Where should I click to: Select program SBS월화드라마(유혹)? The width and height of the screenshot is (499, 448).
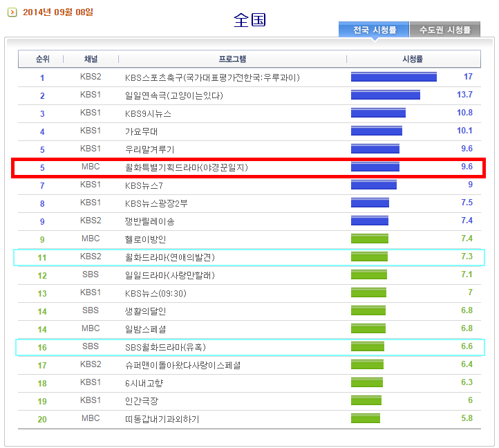coord(165,347)
